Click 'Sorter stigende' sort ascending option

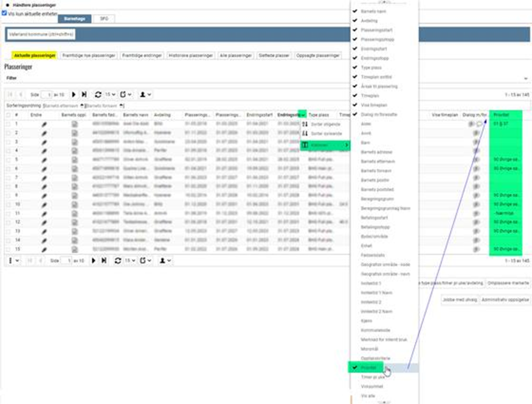point(325,124)
